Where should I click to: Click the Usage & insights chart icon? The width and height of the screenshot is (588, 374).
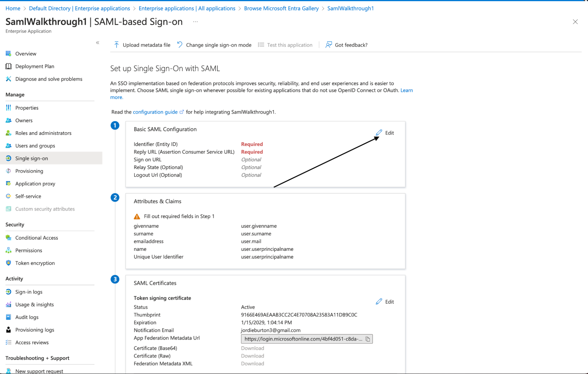tap(8, 304)
